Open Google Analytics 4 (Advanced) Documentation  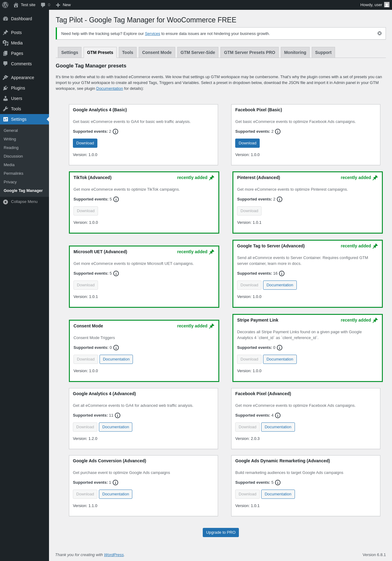[116, 427]
